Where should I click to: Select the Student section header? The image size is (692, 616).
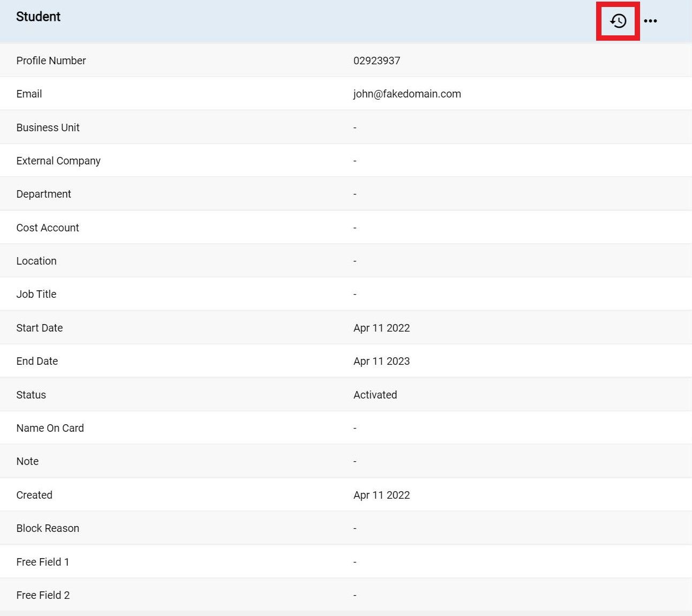[x=38, y=17]
